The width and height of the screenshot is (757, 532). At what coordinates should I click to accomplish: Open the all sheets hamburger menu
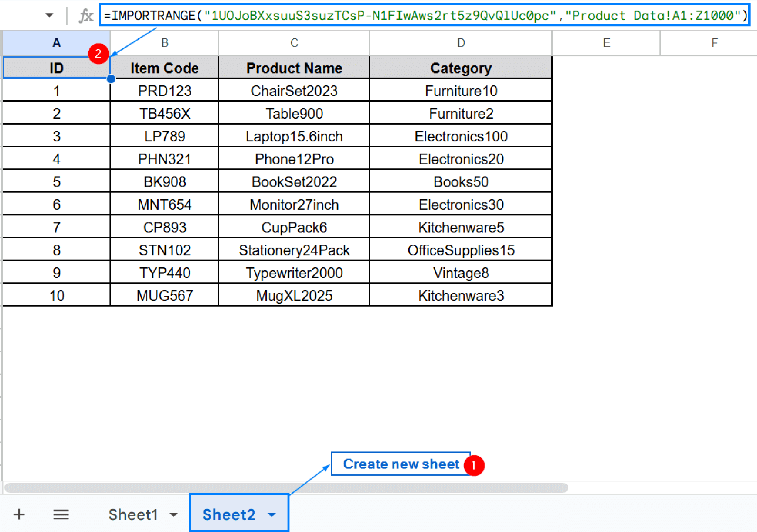point(61,514)
